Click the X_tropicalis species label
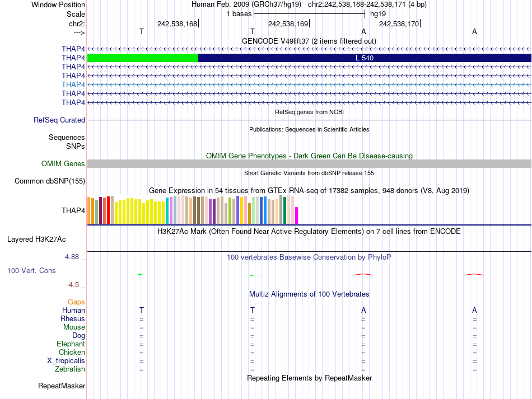Screen dimensions: 532x399 click(x=66, y=361)
